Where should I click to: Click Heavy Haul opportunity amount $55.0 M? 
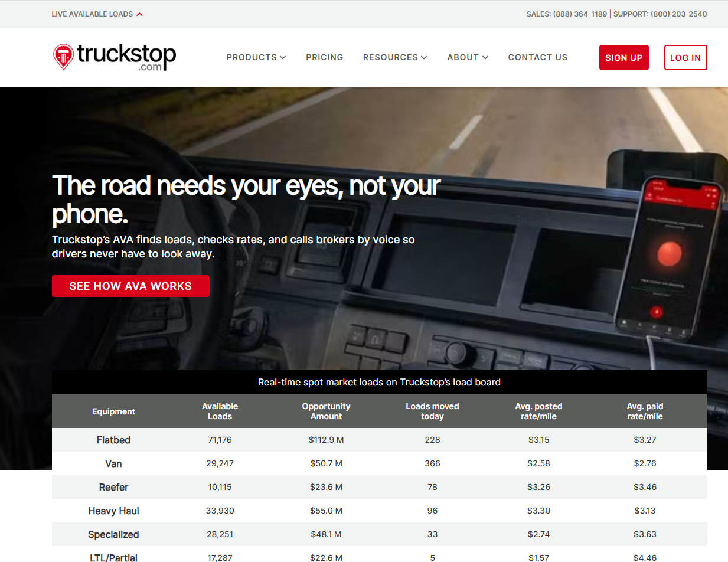pyautogui.click(x=326, y=511)
